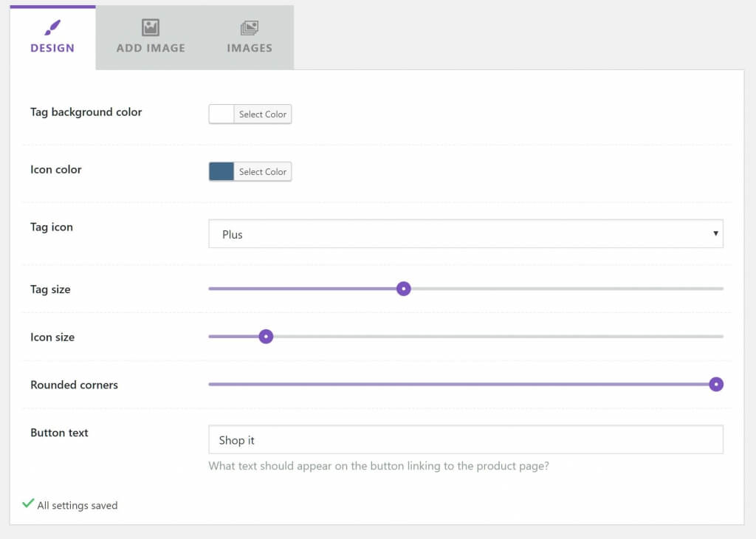The width and height of the screenshot is (756, 539).
Task: Click the Rounded corners slider handle
Action: [x=715, y=384]
